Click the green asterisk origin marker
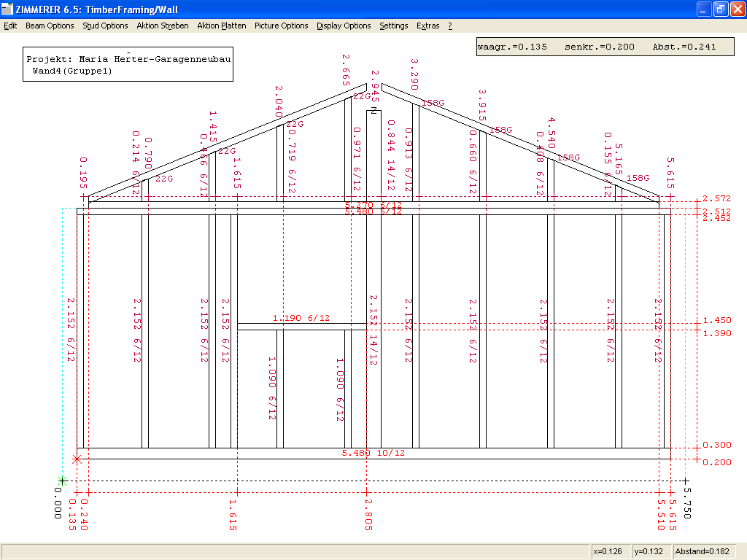The width and height of the screenshot is (747, 560). point(63,481)
